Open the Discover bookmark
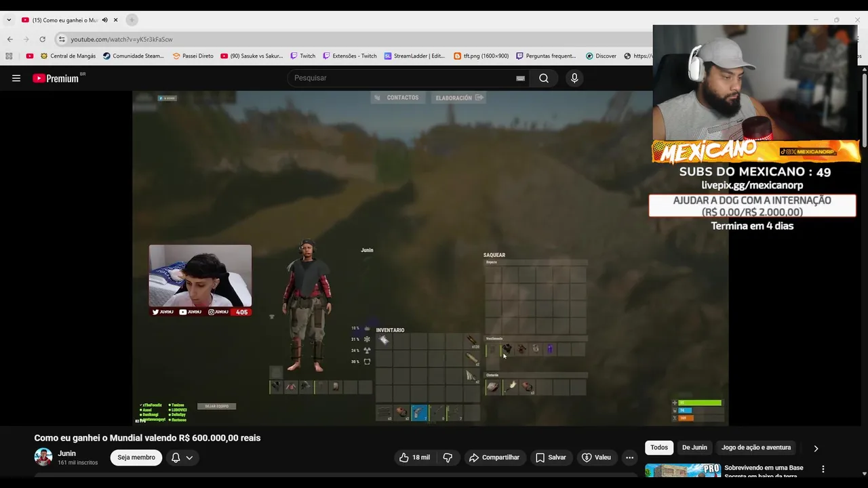Viewport: 868px width, 488px height. [601, 56]
